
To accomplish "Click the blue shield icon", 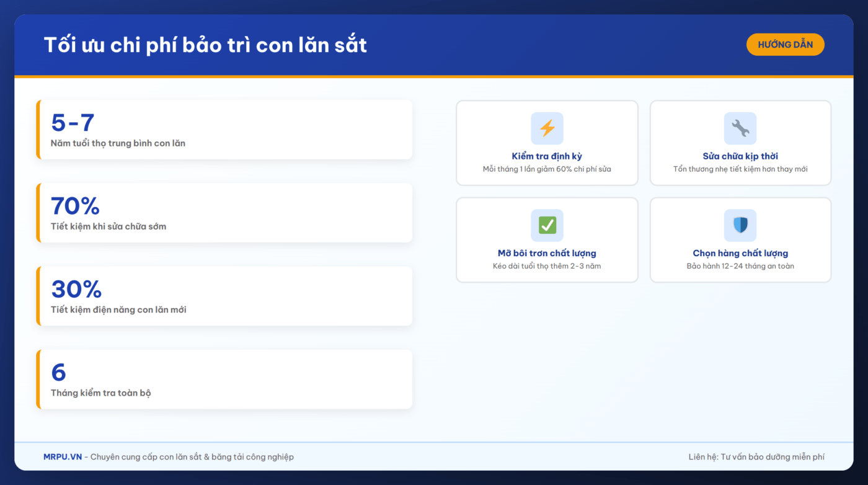I will (740, 225).
